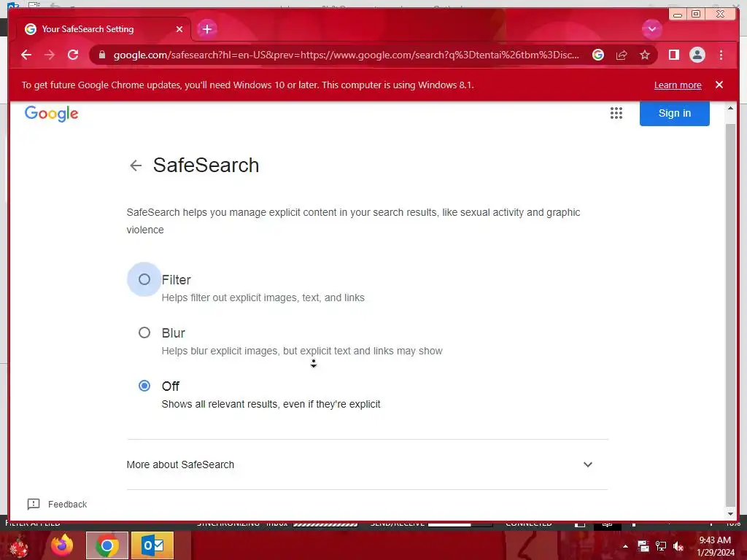Image resolution: width=747 pixels, height=560 pixels.
Task: Select the Your SafeSearch Setting tab
Action: 104,29
